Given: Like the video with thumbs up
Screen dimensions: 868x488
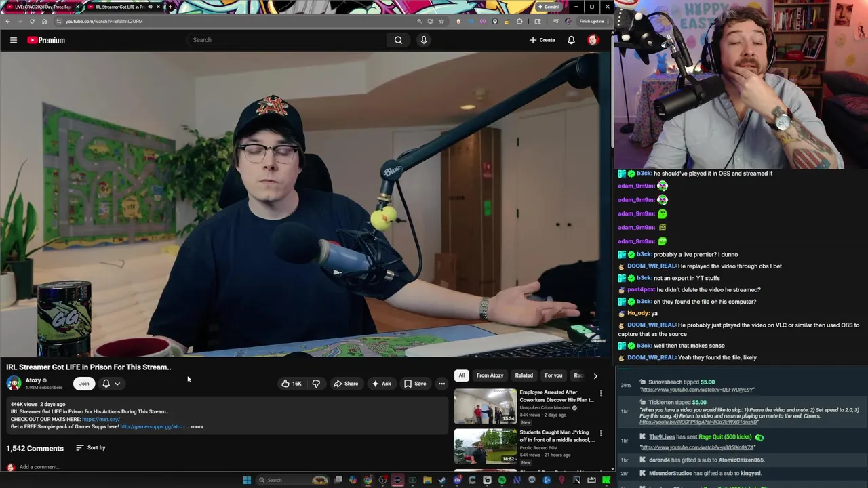Looking at the screenshot, I should point(292,384).
